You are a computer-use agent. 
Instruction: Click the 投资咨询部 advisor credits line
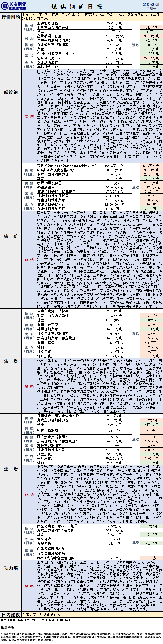click(x=36, y=620)
